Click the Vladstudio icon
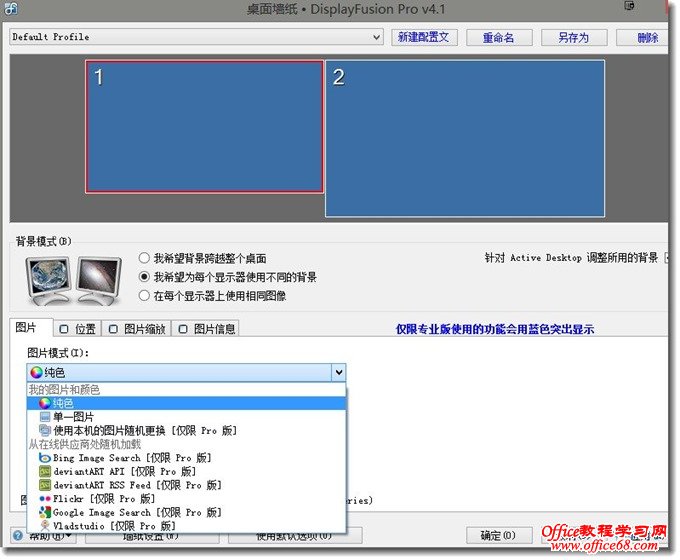The width and height of the screenshot is (680, 560). click(45, 526)
